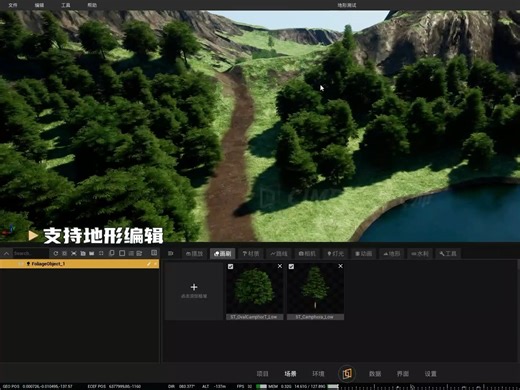
Task: Open the 帮助 menu
Action: coord(92,5)
